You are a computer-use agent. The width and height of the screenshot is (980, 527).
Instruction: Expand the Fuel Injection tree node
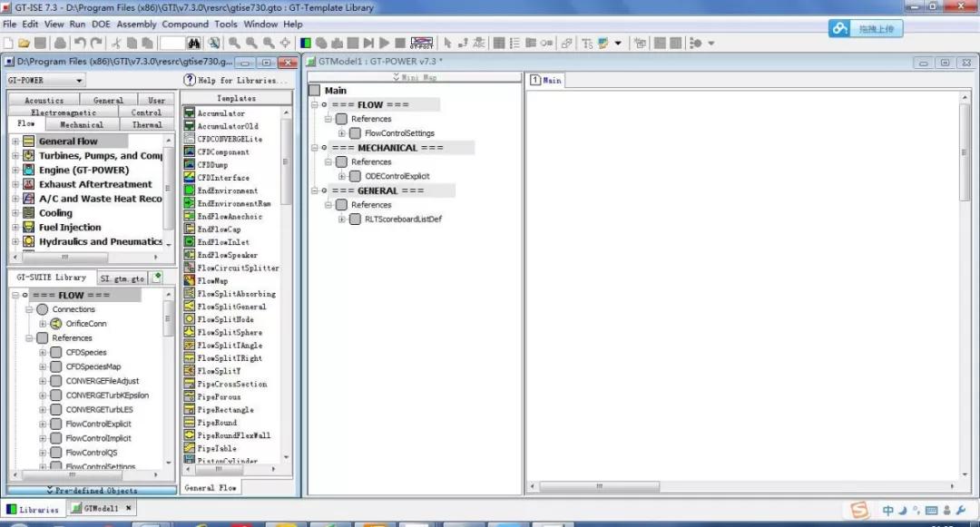tap(15, 228)
